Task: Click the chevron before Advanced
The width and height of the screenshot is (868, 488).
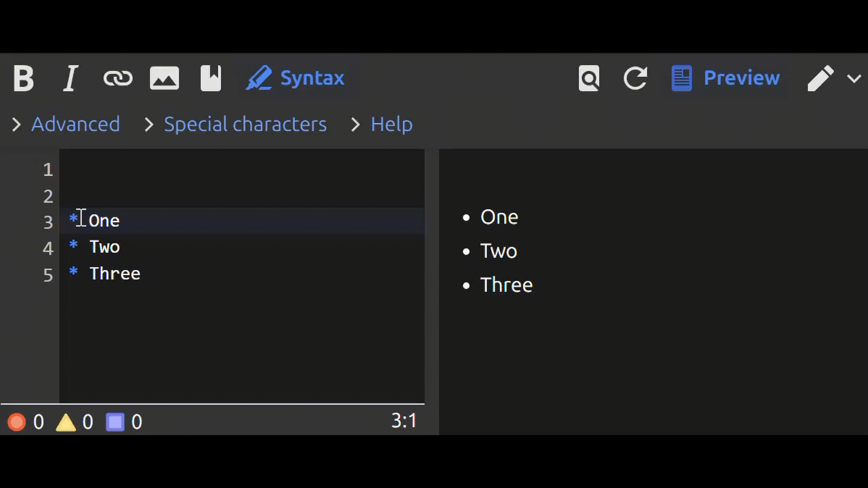Action: 16,124
